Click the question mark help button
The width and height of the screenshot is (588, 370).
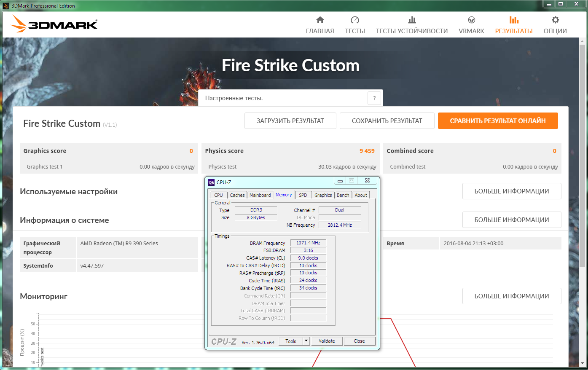pos(374,98)
